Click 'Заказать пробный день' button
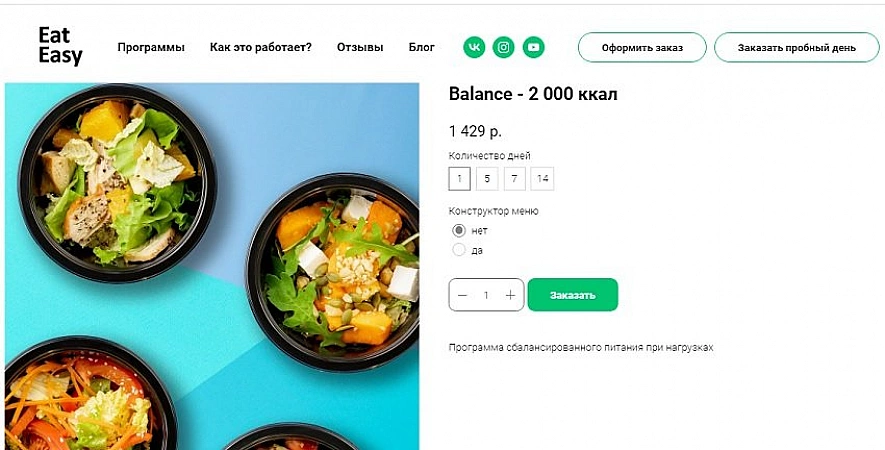Screen dimensions: 885x450 [796, 47]
